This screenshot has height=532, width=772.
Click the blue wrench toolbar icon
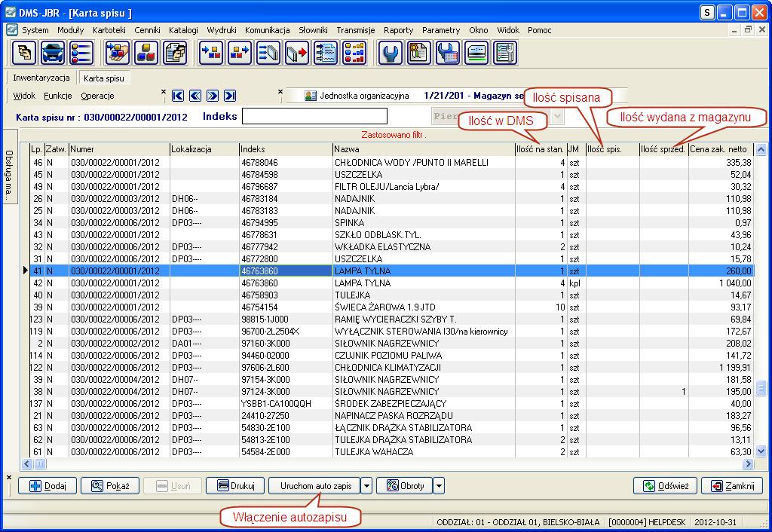coord(390,53)
